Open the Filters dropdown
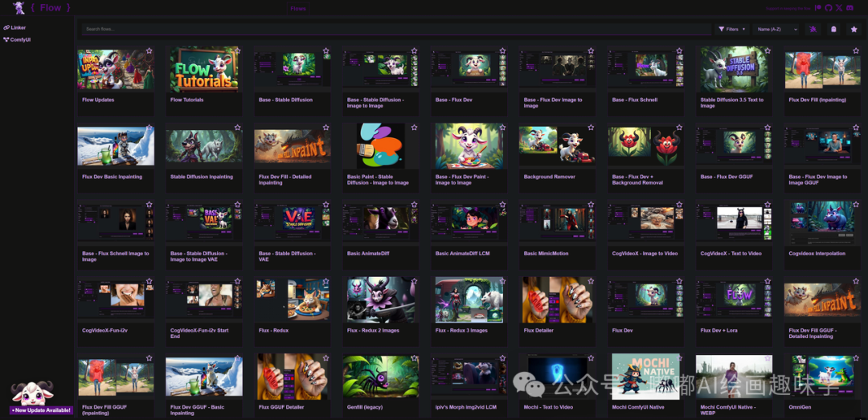The width and height of the screenshot is (868, 420). click(732, 30)
